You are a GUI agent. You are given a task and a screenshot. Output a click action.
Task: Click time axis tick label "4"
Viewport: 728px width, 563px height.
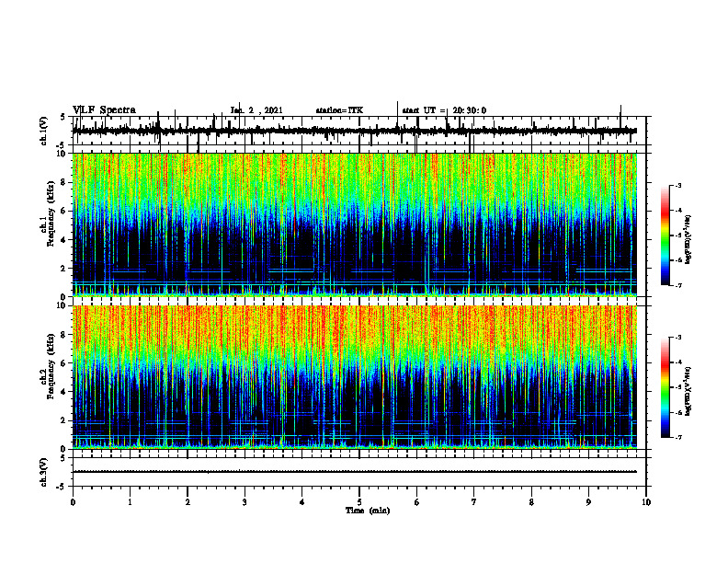(x=302, y=502)
